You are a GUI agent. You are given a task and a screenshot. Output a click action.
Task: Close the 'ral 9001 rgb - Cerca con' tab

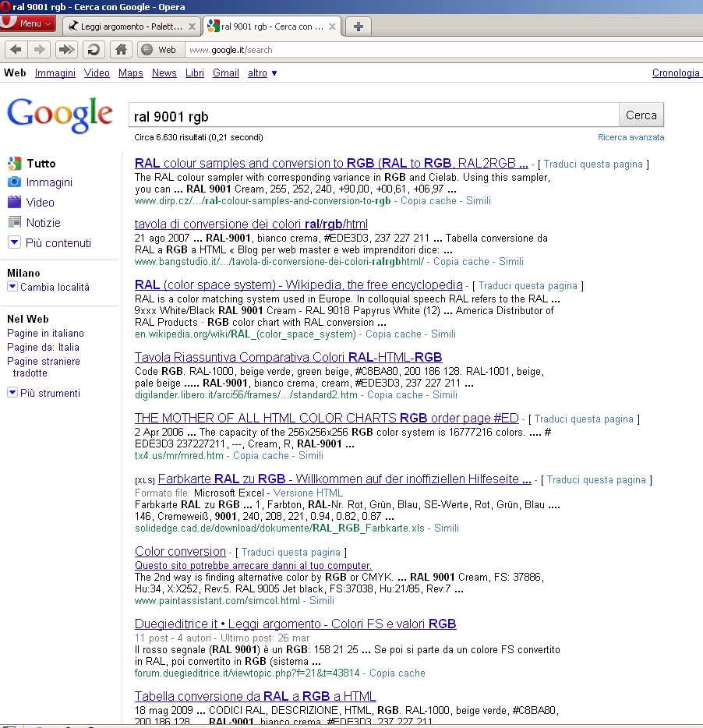[332, 27]
